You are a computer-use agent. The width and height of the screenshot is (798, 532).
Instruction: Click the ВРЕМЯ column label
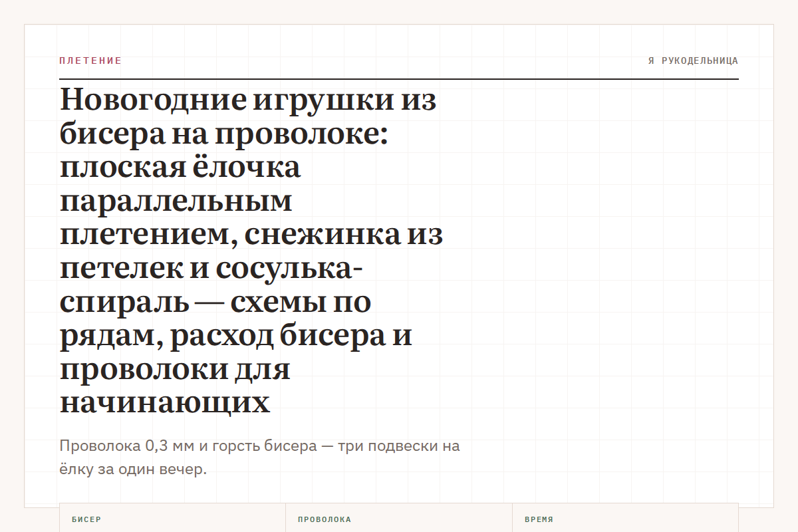coord(539,519)
